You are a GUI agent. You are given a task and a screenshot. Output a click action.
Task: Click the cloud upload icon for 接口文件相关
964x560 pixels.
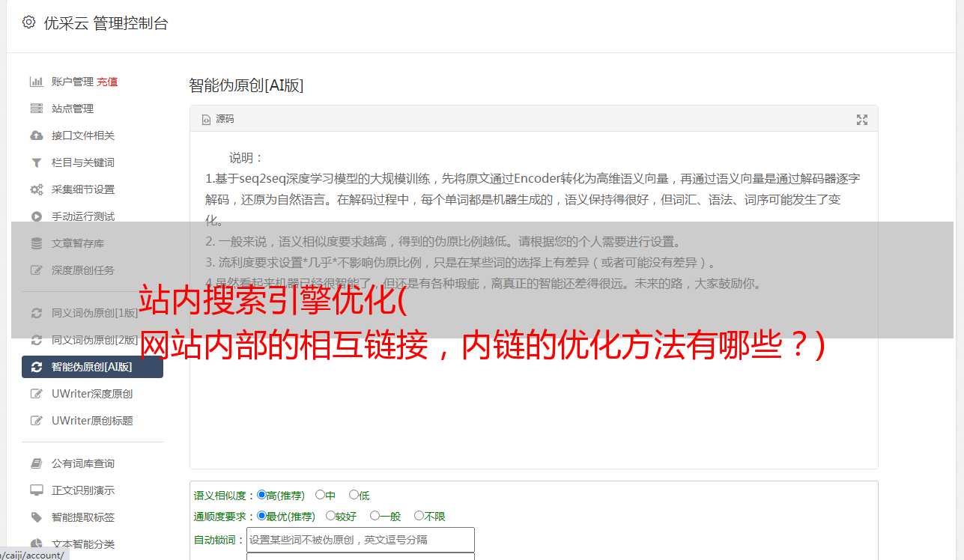36,136
